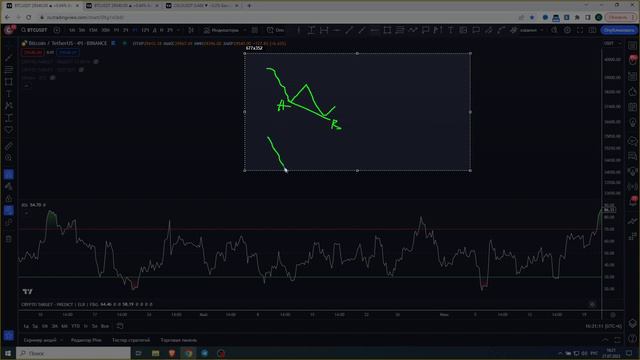Open the Fibonacci tools in left sidebar
The width and height of the screenshot is (640, 360).
pyautogui.click(x=9, y=70)
